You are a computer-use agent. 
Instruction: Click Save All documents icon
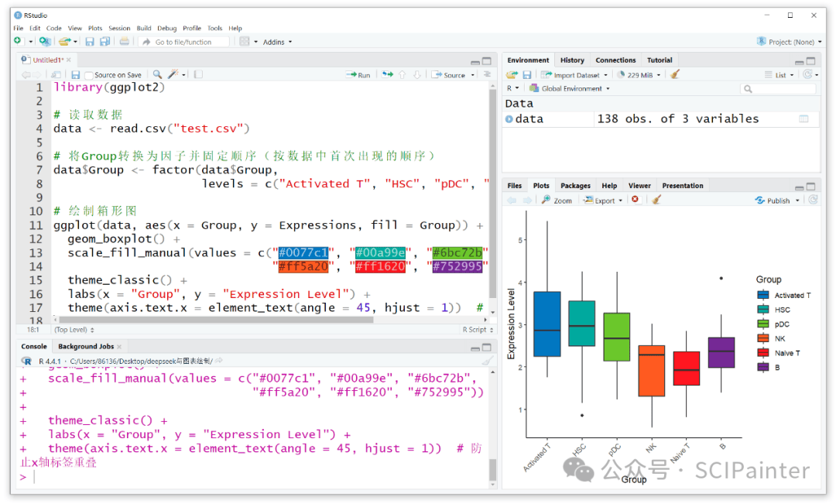(105, 42)
